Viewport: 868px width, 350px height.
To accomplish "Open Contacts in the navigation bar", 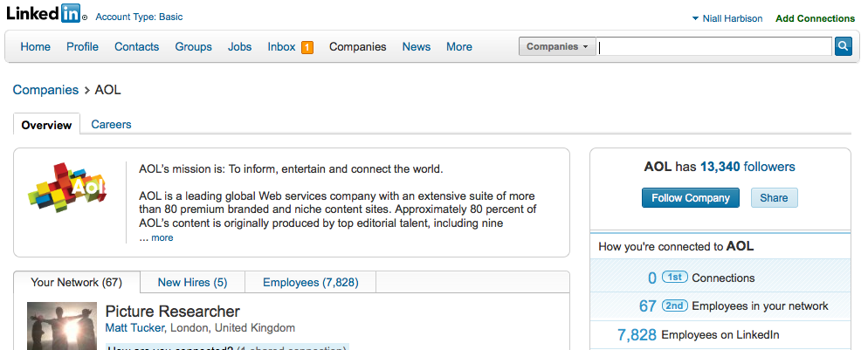I will pos(137,47).
